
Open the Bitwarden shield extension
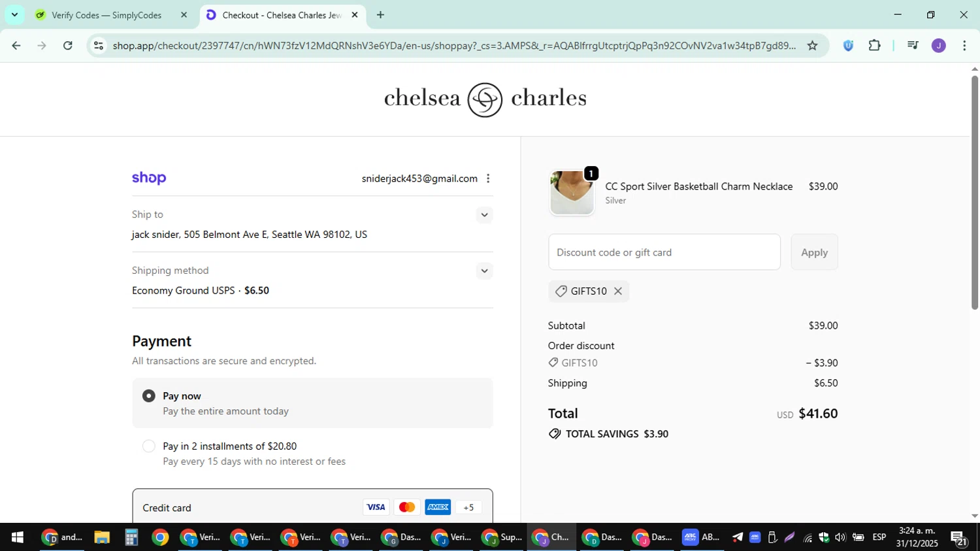pos(848,45)
